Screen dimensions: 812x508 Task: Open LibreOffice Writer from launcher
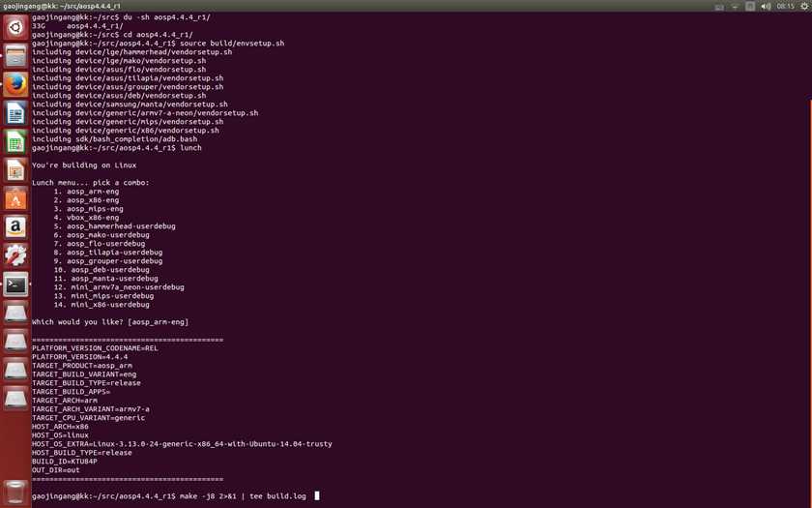click(x=15, y=112)
